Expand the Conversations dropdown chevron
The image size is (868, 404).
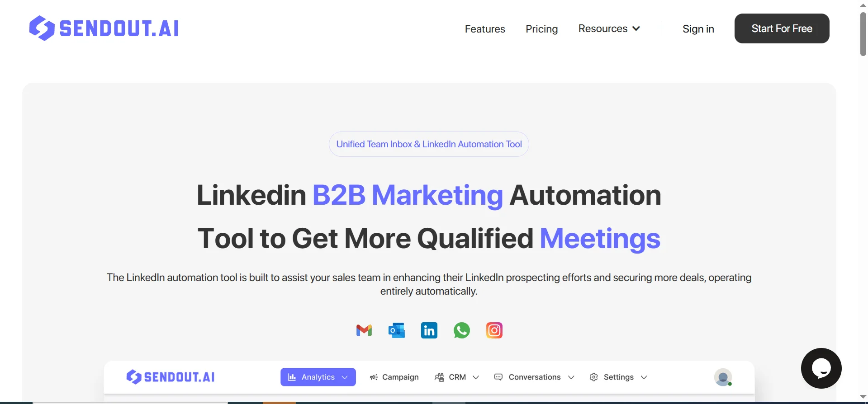(x=571, y=377)
